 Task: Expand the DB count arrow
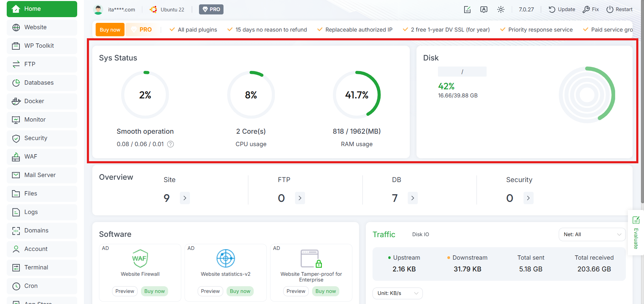pos(413,198)
